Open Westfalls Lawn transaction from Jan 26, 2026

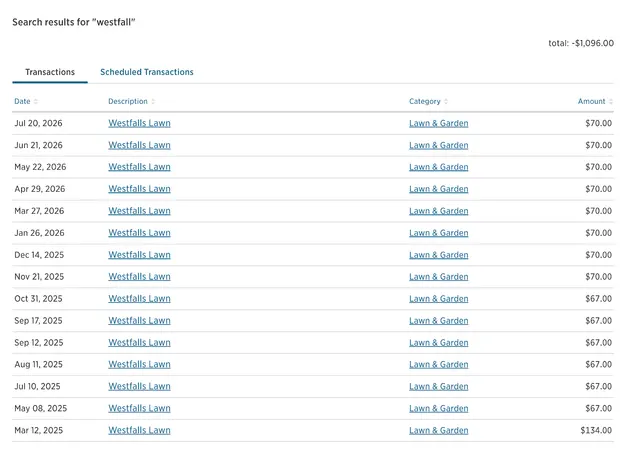[139, 233]
